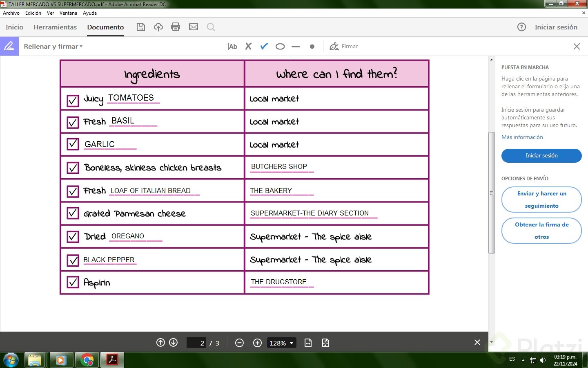
Task: Open Google Chrome from the taskbar
Action: pos(87,360)
